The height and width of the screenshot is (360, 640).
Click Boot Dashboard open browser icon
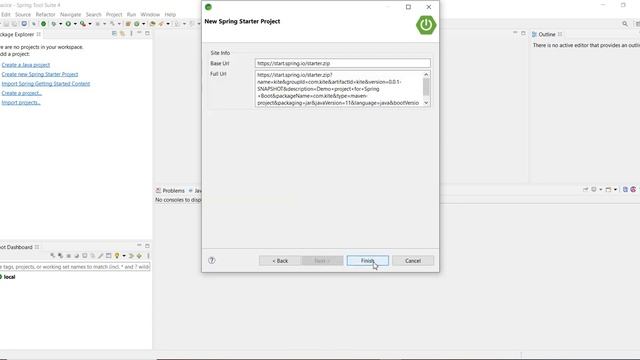76,256
